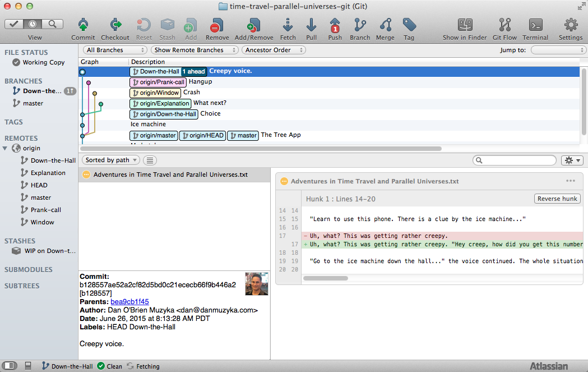Image resolution: width=588 pixels, height=372 pixels.
Task: Select the Adventures in Time Travel file in the list
Action: 174,174
